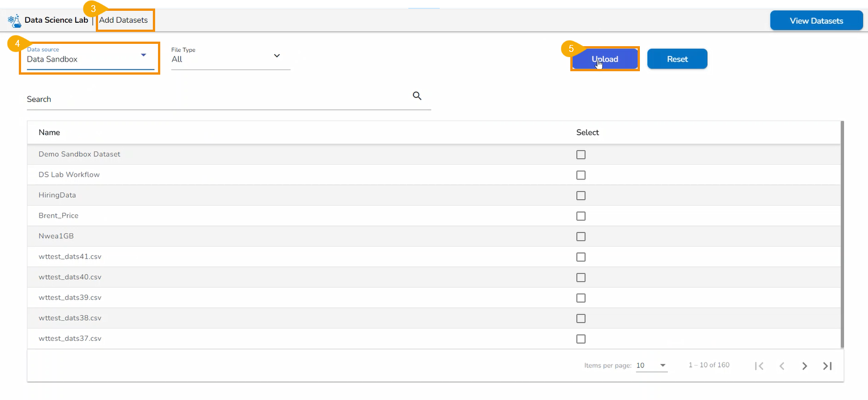Click the Add Datasets breadcrumb

[x=123, y=21]
